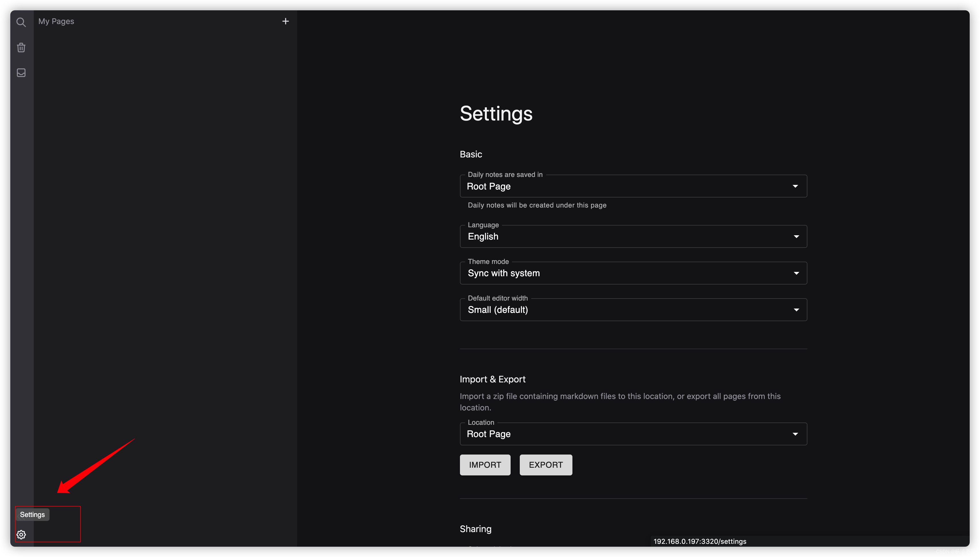This screenshot has width=980, height=557.
Task: Expand the Daily notes saved in dropdown
Action: tap(633, 186)
